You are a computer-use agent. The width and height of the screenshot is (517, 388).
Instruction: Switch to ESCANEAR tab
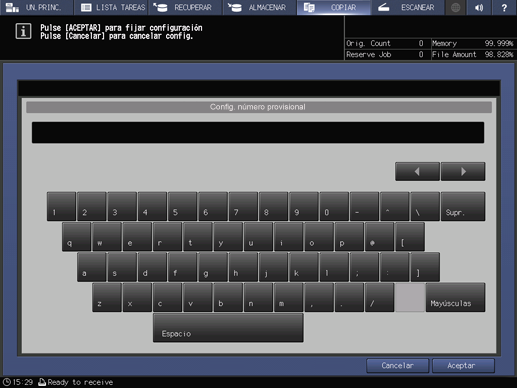pos(408,7)
